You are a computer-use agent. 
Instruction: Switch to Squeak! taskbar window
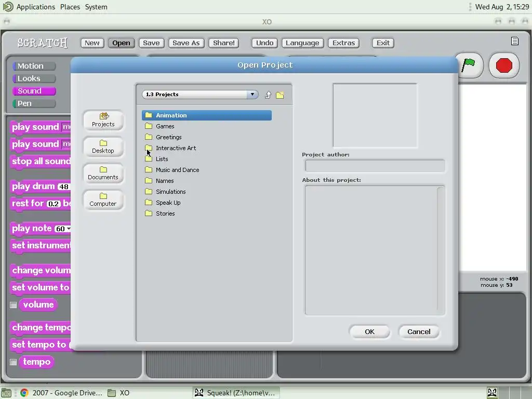(x=236, y=393)
